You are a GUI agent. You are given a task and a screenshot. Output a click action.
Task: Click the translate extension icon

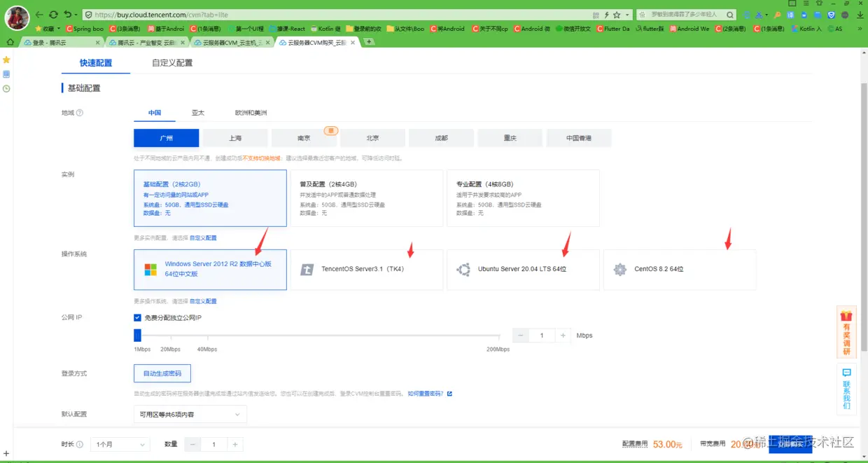coord(791,15)
